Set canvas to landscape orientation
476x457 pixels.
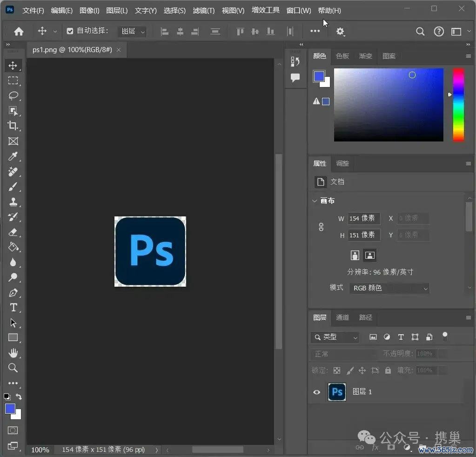369,255
